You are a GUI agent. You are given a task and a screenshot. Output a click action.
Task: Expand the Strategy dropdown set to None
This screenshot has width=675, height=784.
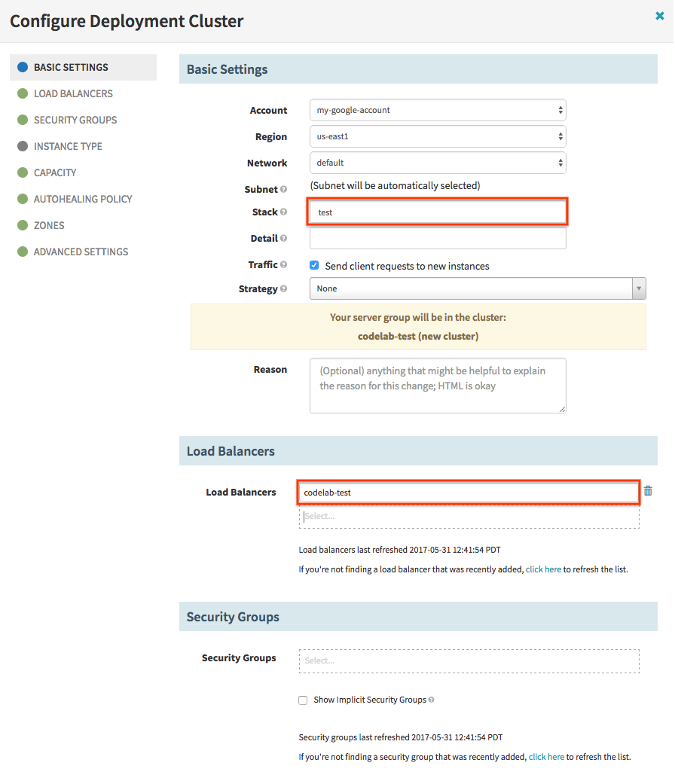pyautogui.click(x=478, y=288)
